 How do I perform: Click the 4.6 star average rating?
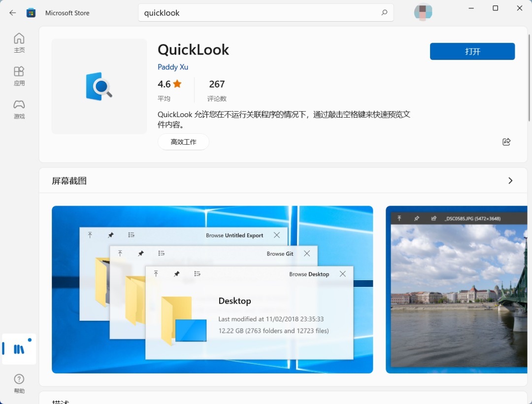pos(169,84)
